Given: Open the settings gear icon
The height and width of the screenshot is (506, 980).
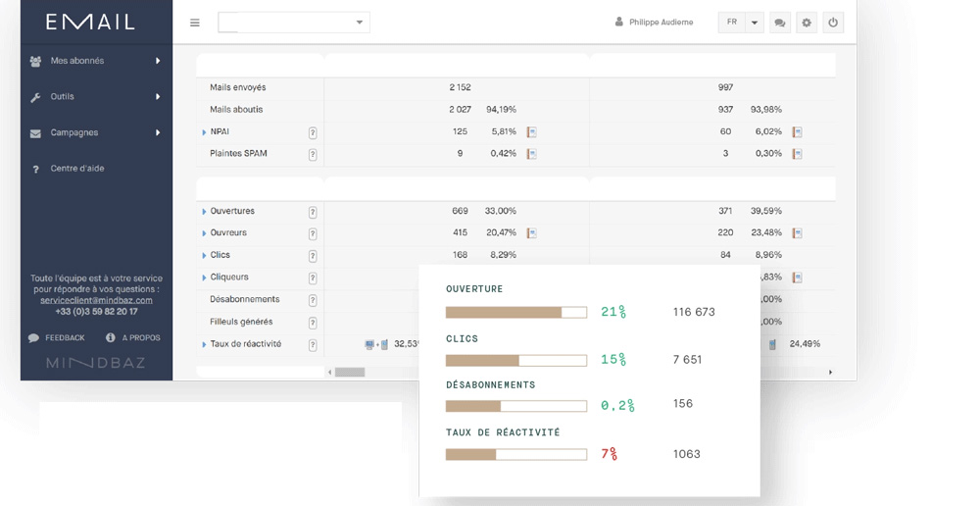Looking at the screenshot, I should pos(807,23).
